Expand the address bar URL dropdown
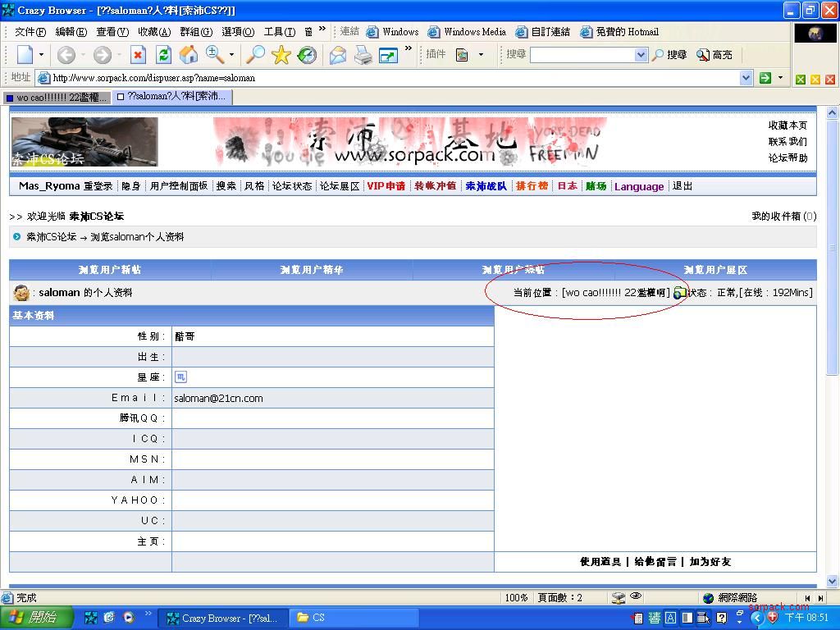 [x=746, y=78]
